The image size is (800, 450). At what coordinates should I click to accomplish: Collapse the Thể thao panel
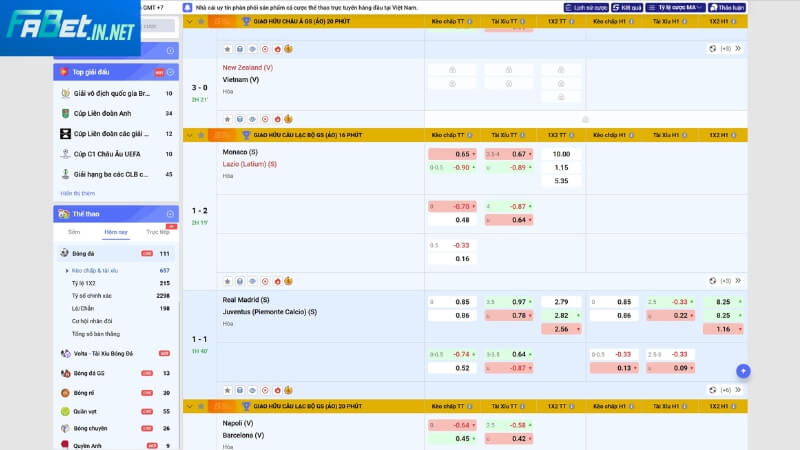tap(170, 214)
